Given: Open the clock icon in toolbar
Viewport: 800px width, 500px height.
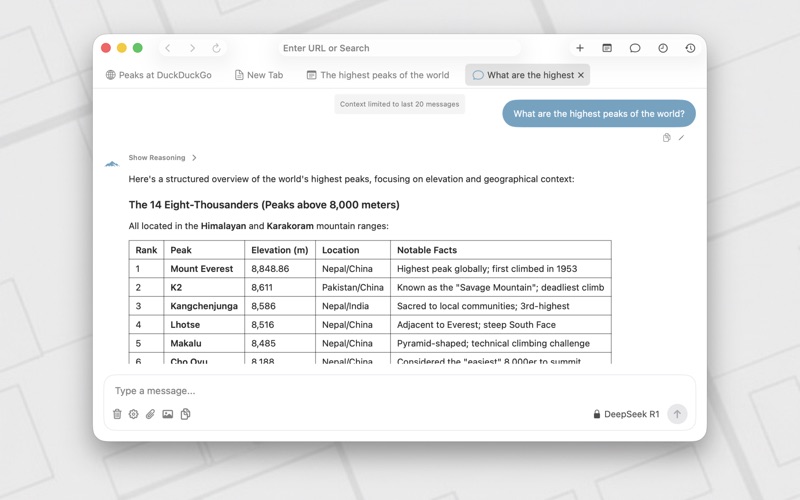Looking at the screenshot, I should pyautogui.click(x=663, y=48).
